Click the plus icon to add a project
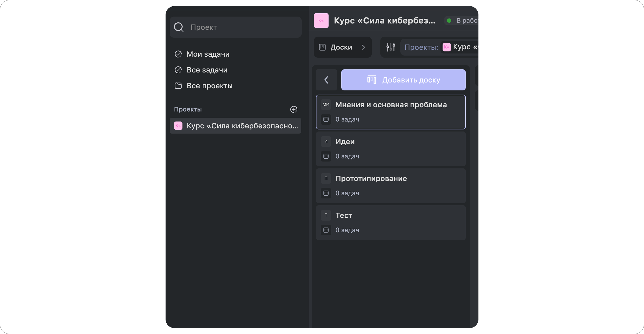Image resolution: width=644 pixels, height=334 pixels. (294, 109)
